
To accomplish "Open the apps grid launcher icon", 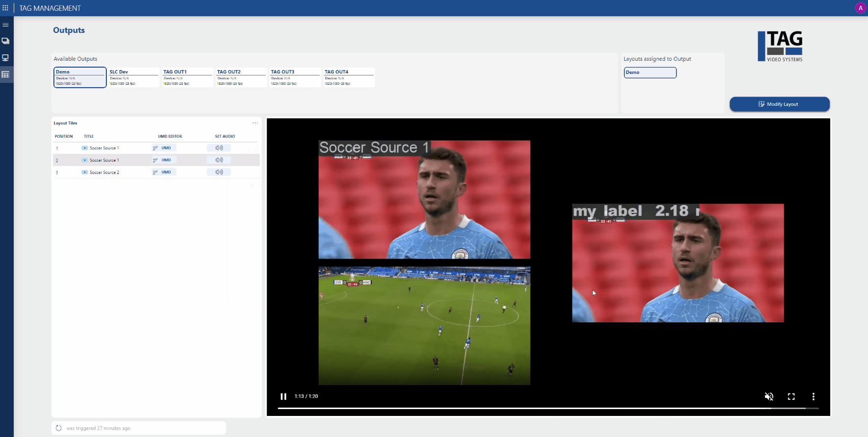I will tap(5, 8).
